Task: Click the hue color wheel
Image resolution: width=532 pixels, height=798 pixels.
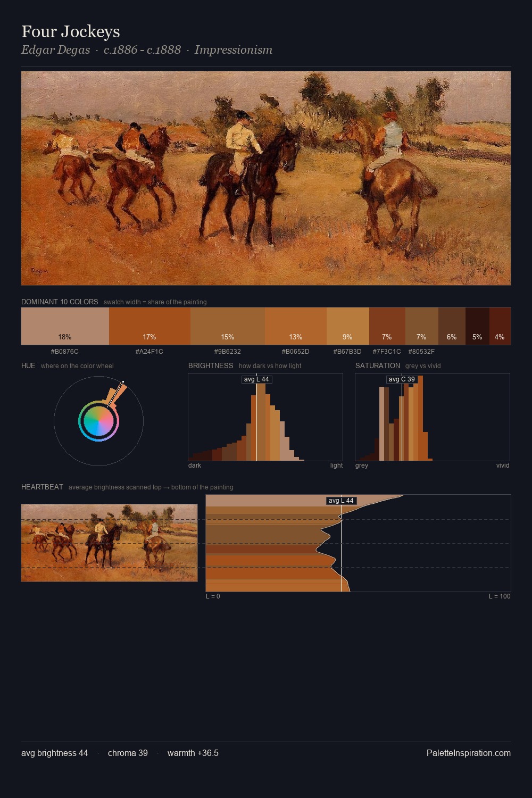Action: [x=98, y=421]
